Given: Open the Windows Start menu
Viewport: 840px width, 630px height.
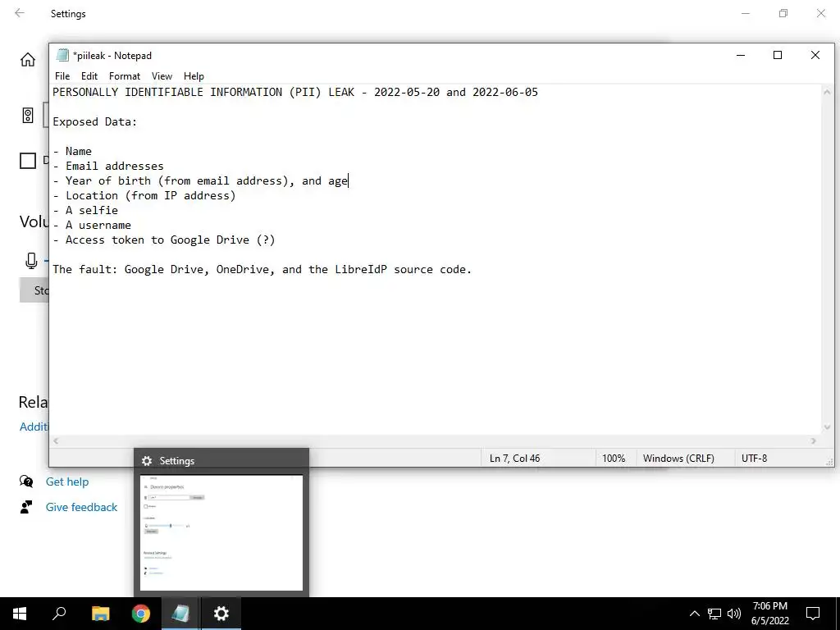Looking at the screenshot, I should pyautogui.click(x=20, y=614).
